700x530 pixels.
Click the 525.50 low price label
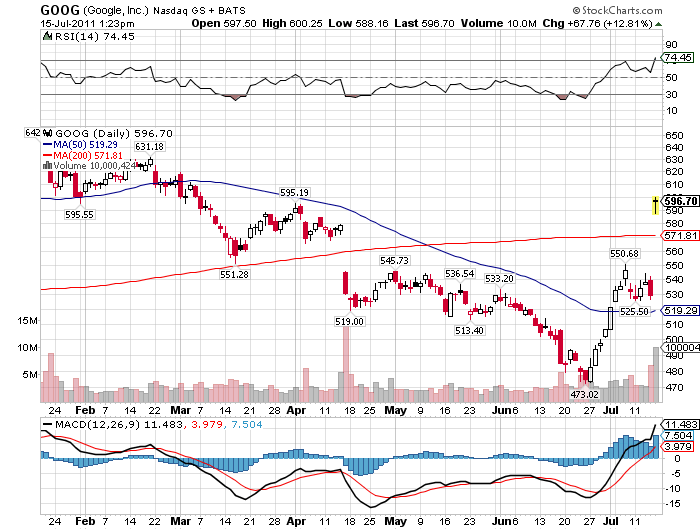click(634, 311)
